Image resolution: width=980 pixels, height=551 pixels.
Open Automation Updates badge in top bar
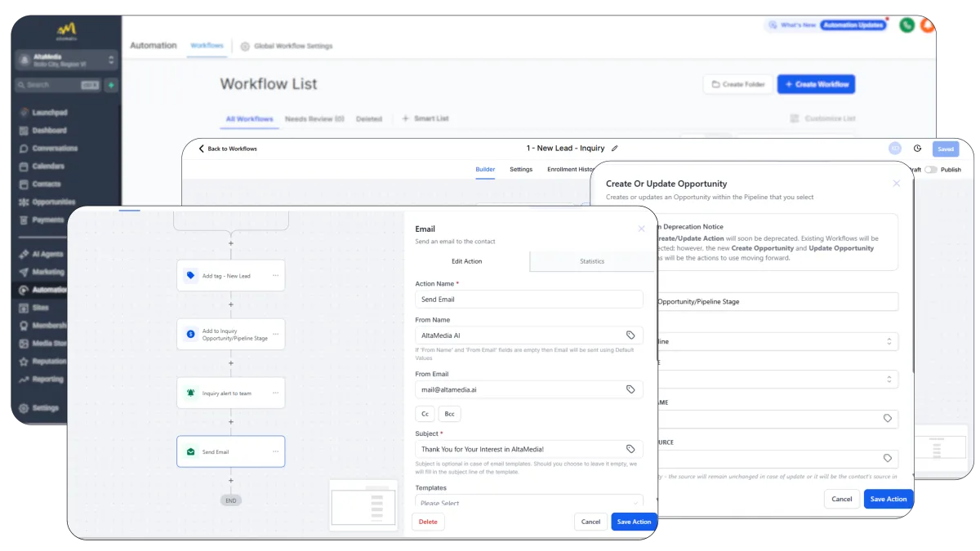click(853, 25)
